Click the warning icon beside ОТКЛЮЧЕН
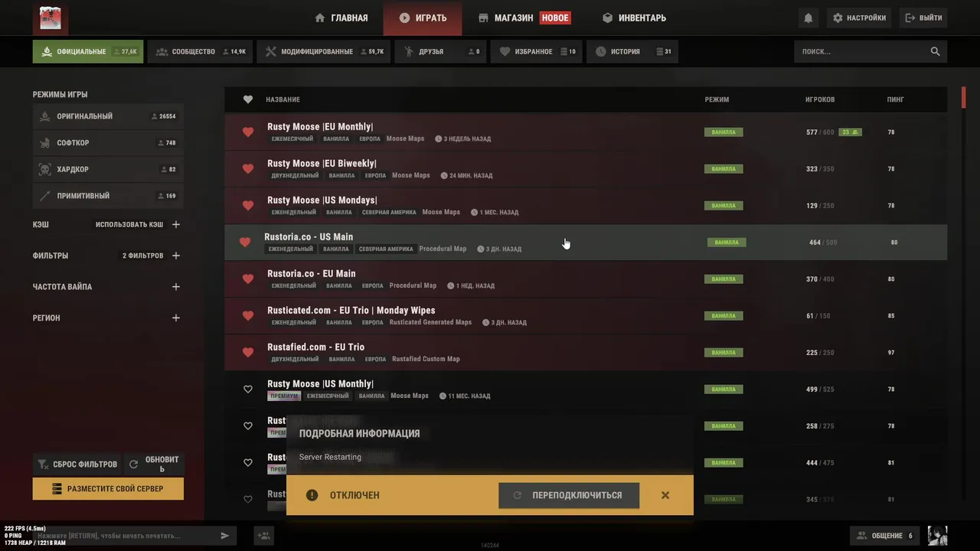The height and width of the screenshot is (551, 980). pyautogui.click(x=312, y=495)
